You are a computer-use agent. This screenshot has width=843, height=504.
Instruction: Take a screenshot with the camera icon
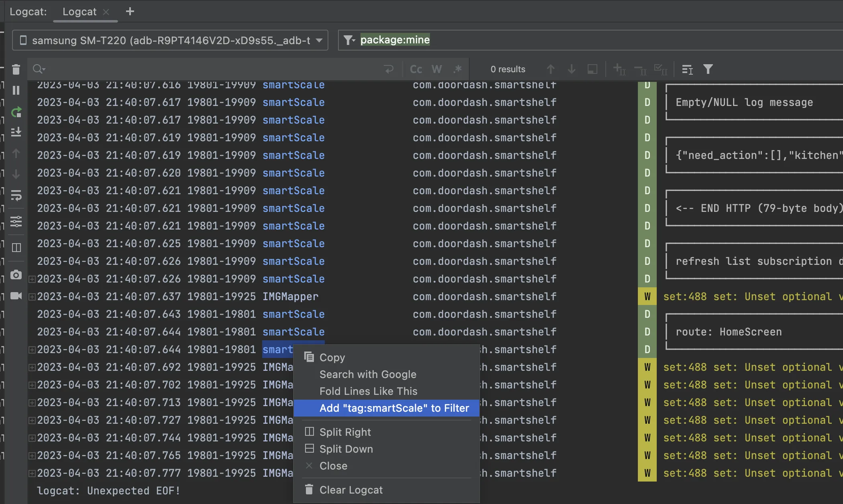click(16, 275)
